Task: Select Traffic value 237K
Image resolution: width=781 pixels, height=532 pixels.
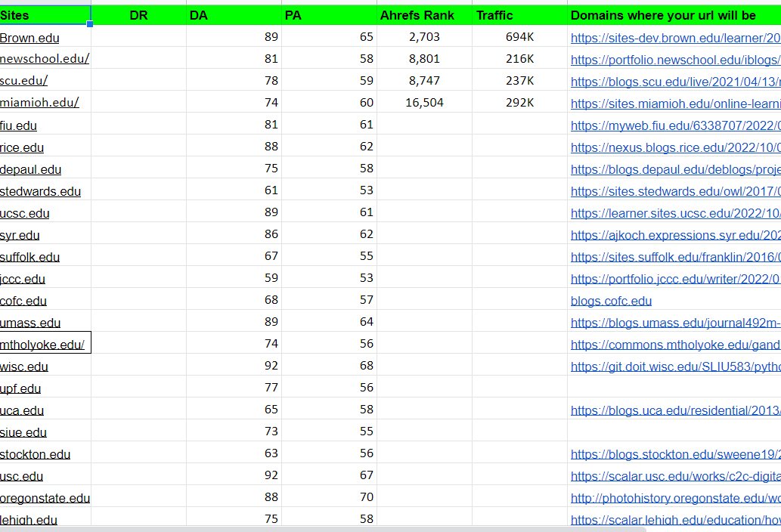Action: [519, 81]
